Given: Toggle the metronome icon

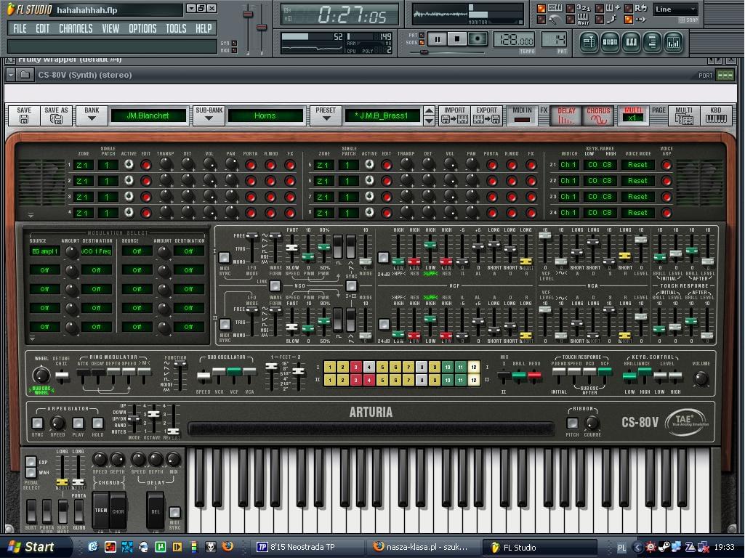Looking at the screenshot, I should click(554, 20).
